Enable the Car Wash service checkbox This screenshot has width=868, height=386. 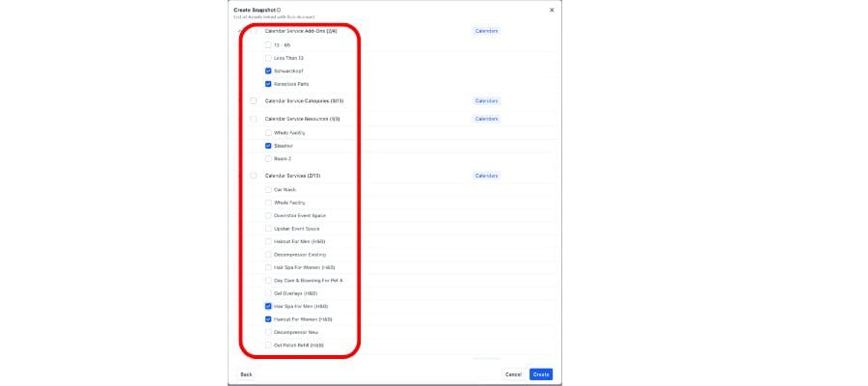(x=268, y=189)
